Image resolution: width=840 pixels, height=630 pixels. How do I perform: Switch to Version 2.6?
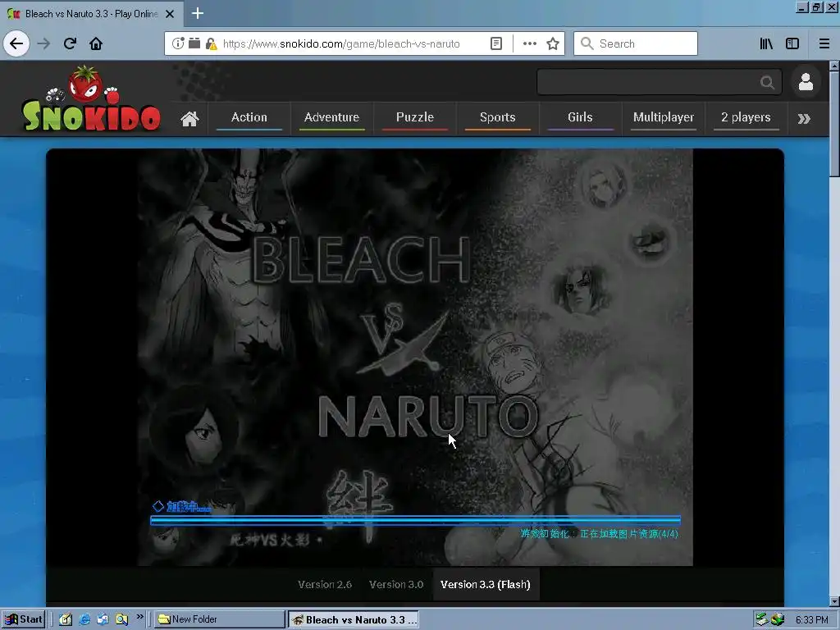325,584
